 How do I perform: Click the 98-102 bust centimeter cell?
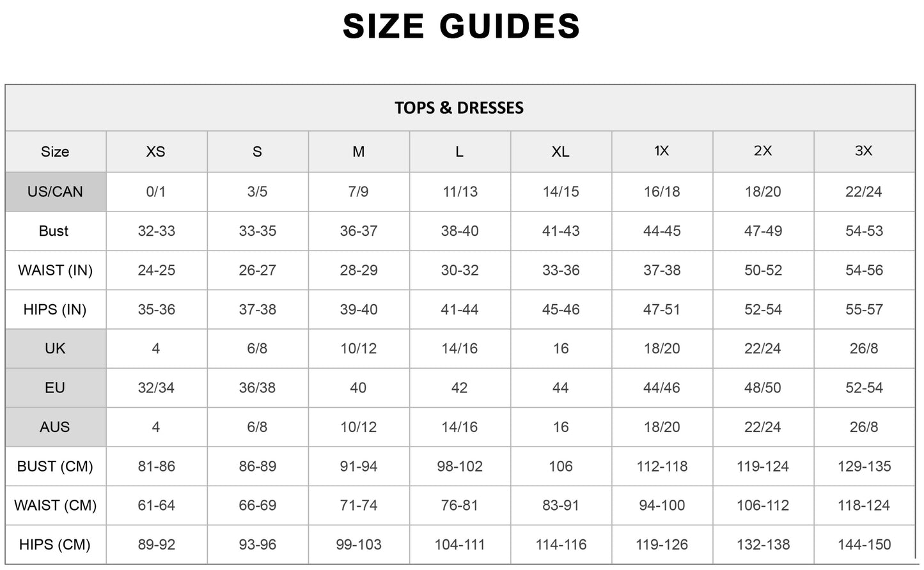[x=460, y=466]
